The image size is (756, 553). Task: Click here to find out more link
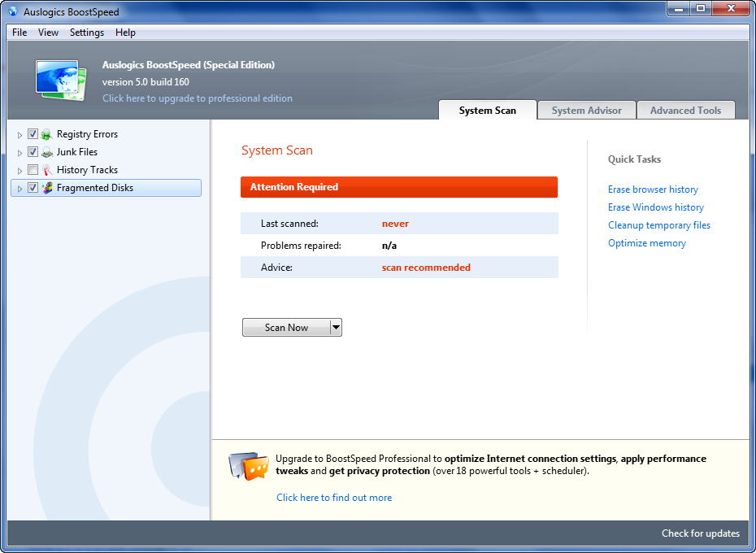click(x=334, y=498)
